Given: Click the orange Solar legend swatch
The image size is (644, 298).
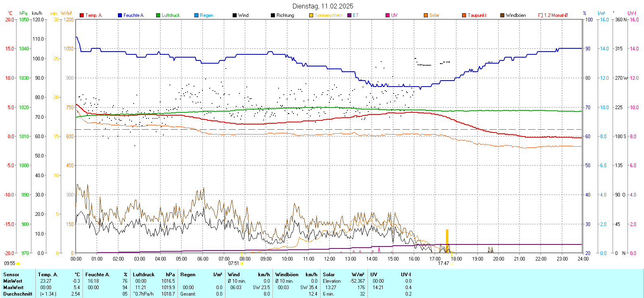Looking at the screenshot, I should (426, 15).
